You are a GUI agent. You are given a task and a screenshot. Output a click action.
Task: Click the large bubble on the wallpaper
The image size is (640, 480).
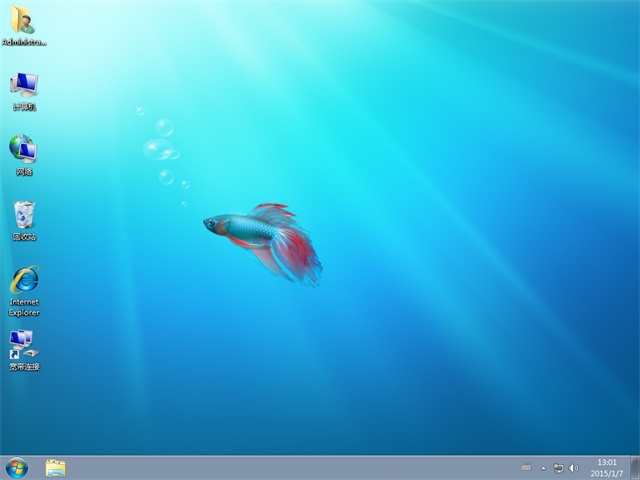[x=157, y=149]
